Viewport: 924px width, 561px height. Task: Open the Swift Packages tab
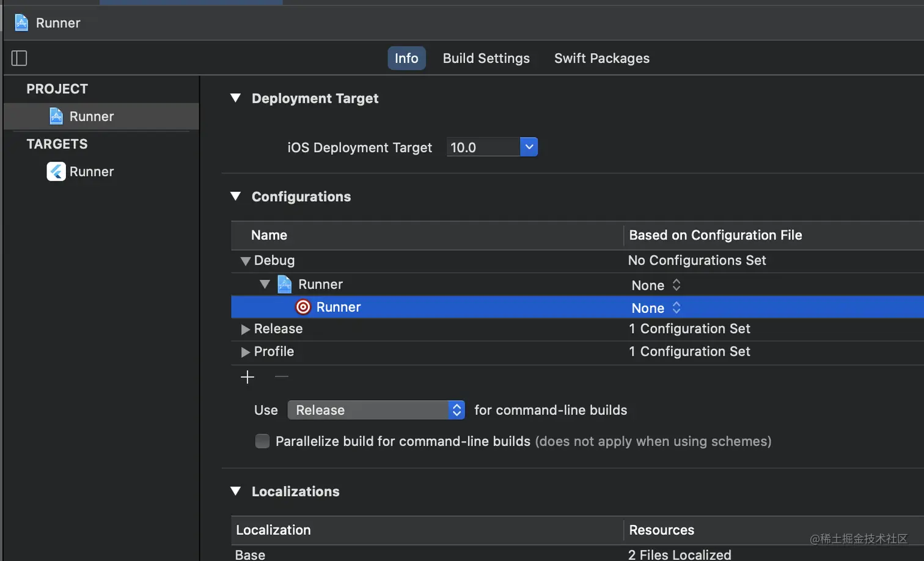click(x=601, y=58)
